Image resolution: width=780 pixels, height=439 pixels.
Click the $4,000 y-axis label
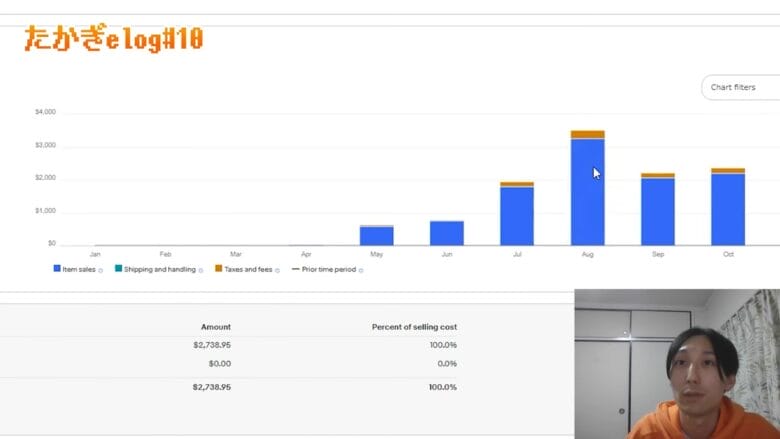click(x=45, y=112)
